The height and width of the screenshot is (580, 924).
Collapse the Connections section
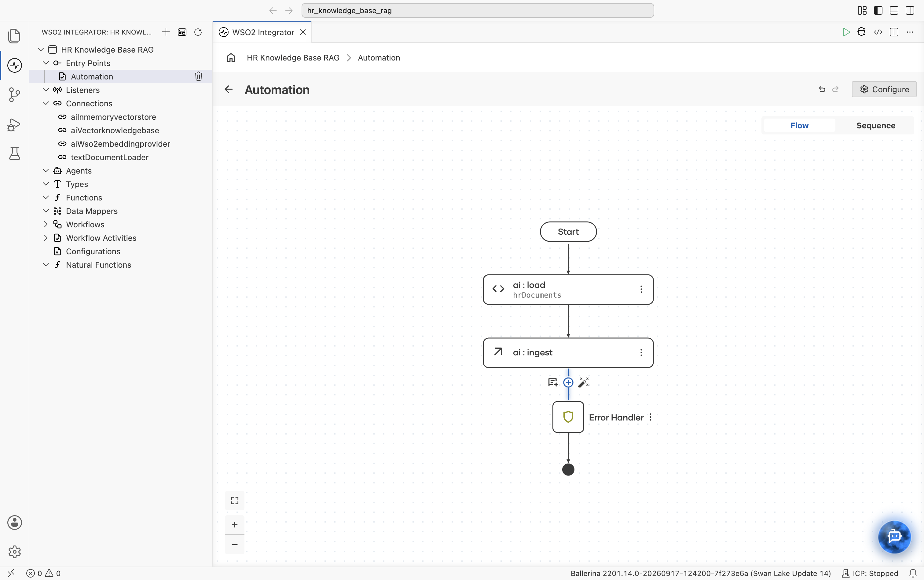click(x=46, y=103)
